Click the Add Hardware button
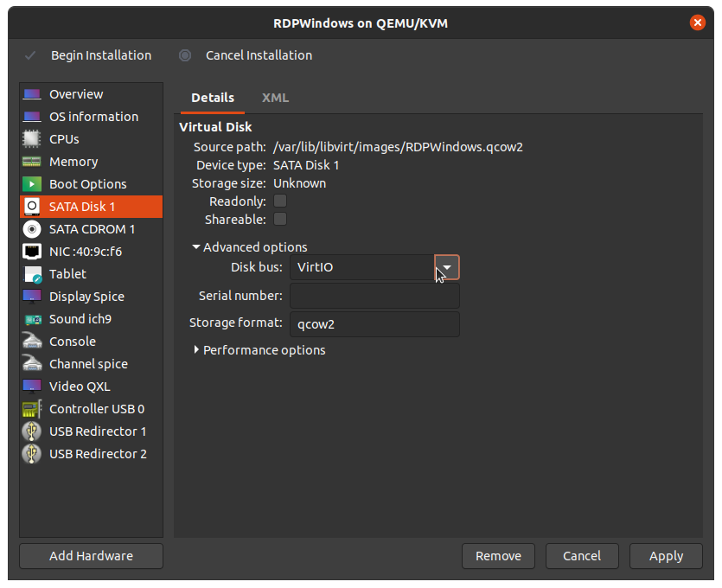Image resolution: width=722 pixels, height=588 pixels. (x=91, y=556)
